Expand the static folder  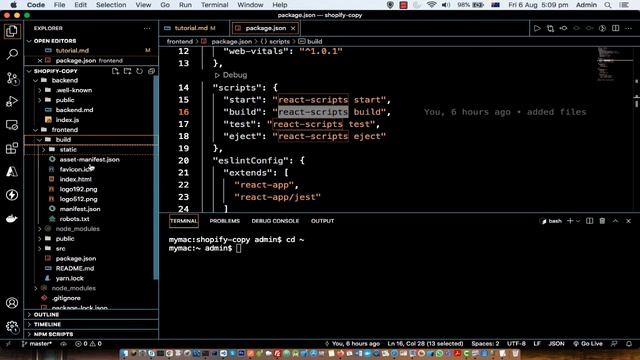[x=44, y=149]
